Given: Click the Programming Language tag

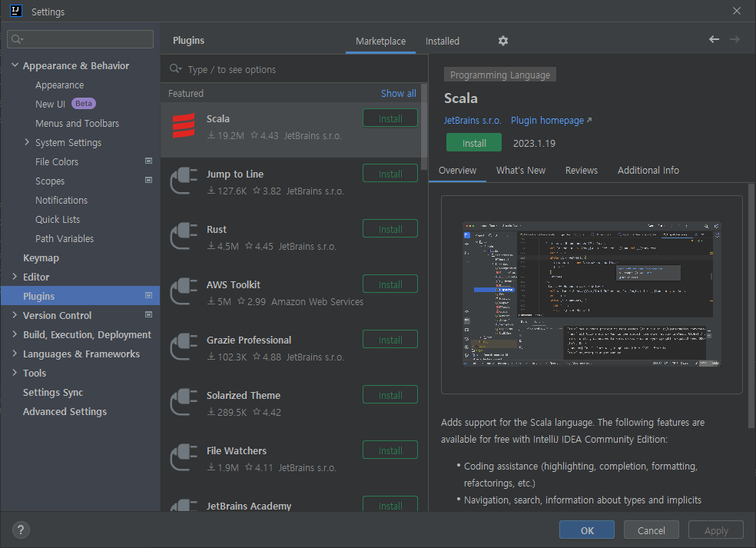Looking at the screenshot, I should [500, 75].
